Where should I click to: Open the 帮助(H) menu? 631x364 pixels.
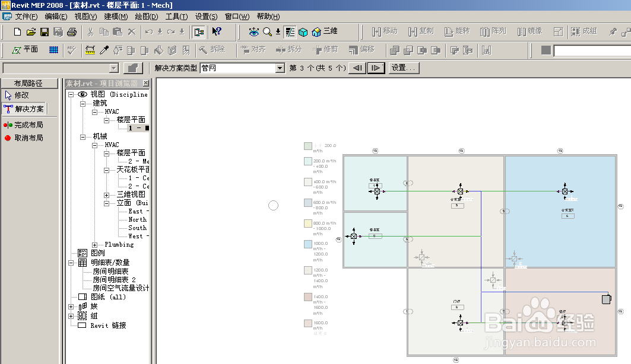[x=268, y=17]
